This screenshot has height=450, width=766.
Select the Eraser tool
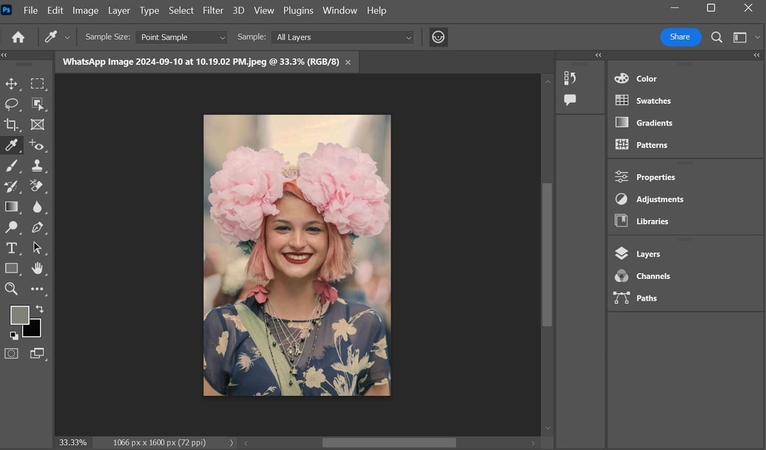pyautogui.click(x=37, y=186)
